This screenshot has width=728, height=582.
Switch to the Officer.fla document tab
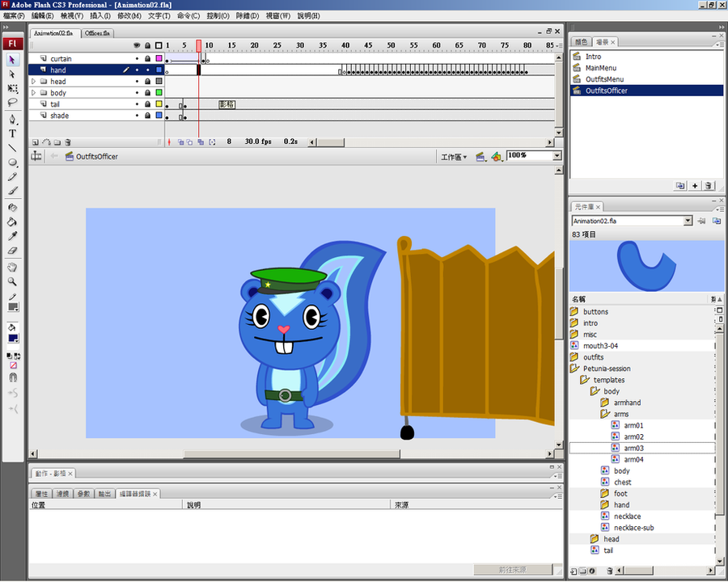[98, 33]
